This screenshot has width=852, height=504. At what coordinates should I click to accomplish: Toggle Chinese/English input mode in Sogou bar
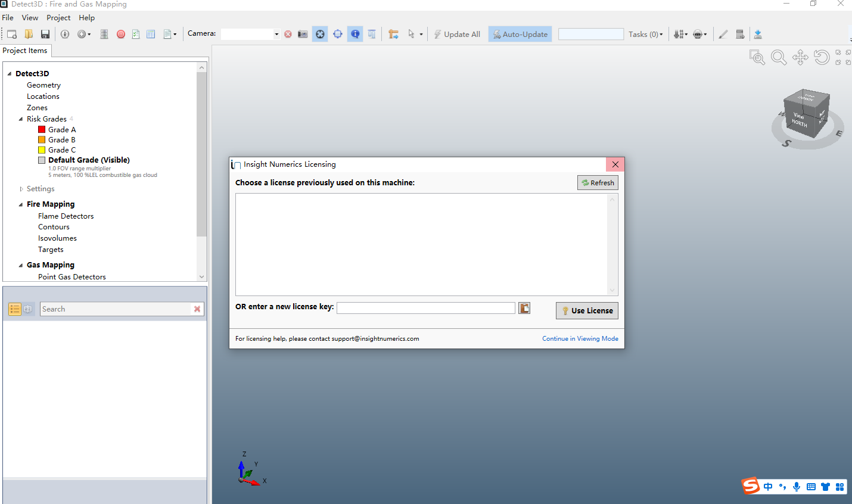768,487
